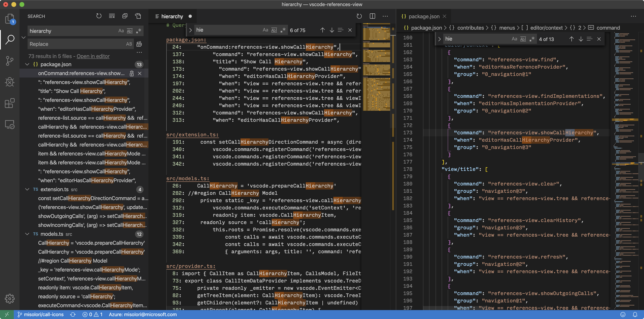
Task: Click the misolori/call-icons branch in status bar
Action: point(41,314)
